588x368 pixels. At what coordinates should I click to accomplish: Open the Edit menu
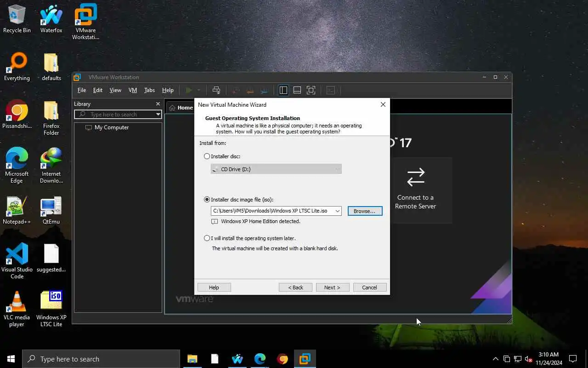(98, 90)
